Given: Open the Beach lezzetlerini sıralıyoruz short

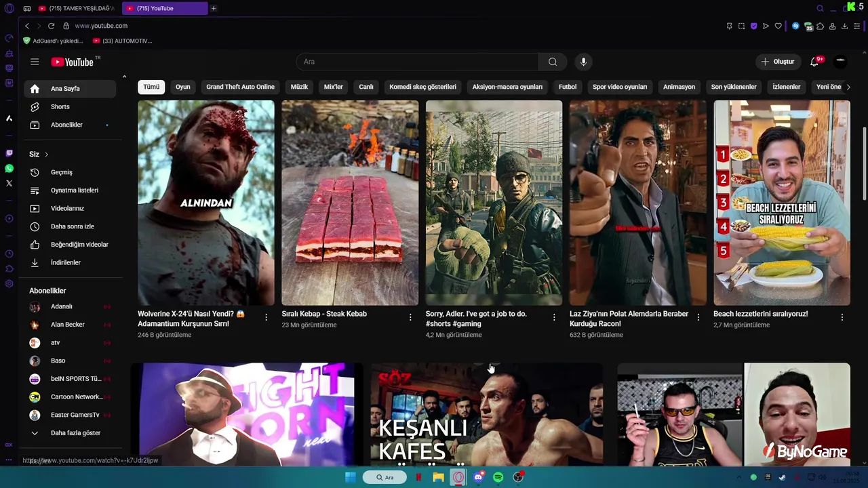Looking at the screenshot, I should click(782, 203).
